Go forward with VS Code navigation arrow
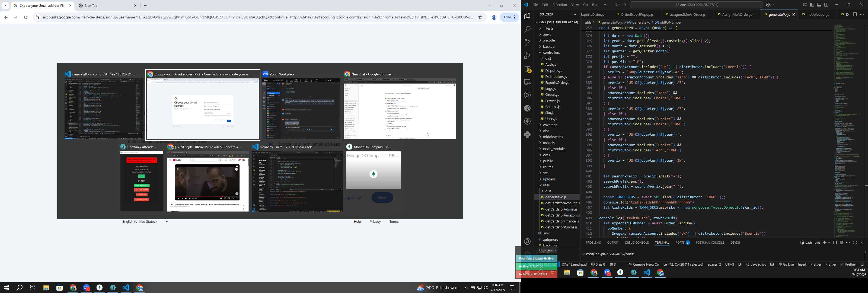Image resolution: width=868 pixels, height=293 pixels. tap(624, 5)
